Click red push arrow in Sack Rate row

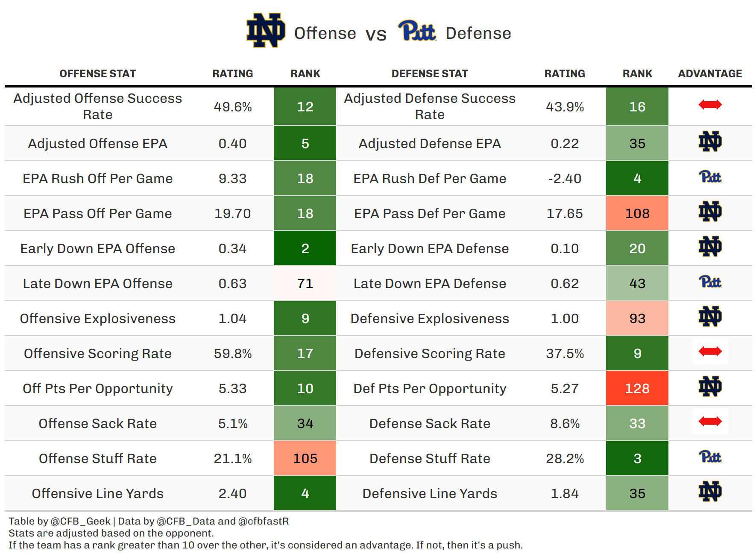coord(710,422)
